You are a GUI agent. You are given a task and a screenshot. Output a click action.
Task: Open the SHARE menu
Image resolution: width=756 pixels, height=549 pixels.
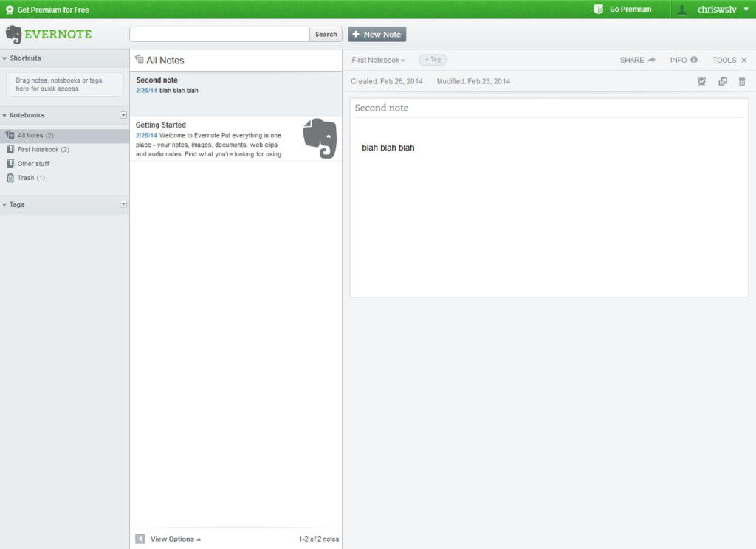[637, 60]
